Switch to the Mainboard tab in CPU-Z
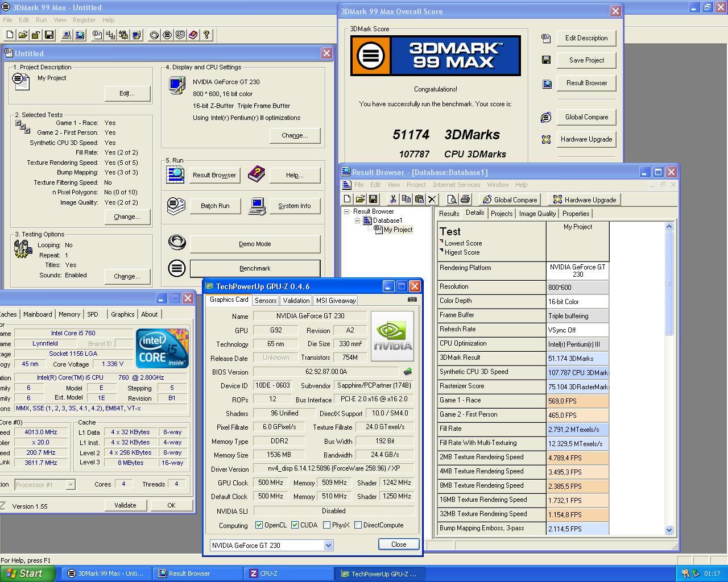Image resolution: width=728 pixels, height=582 pixels. [38, 314]
